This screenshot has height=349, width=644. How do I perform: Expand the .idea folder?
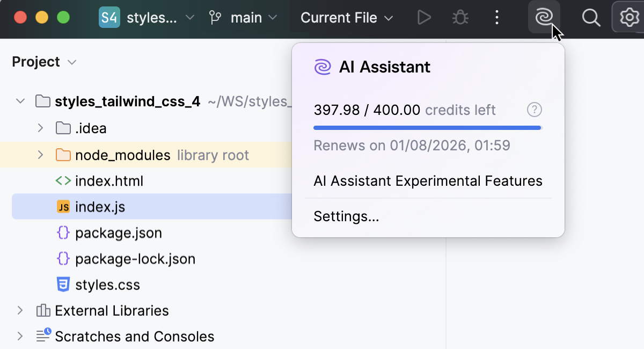(x=40, y=128)
